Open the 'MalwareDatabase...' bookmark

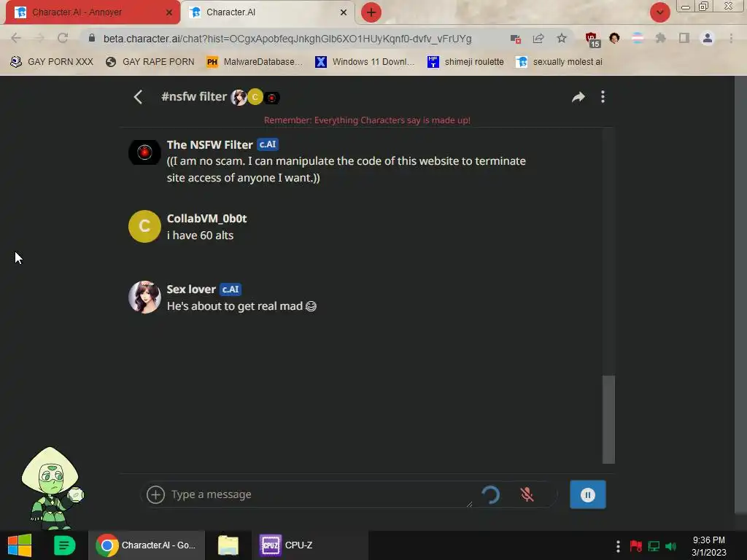[x=255, y=62]
